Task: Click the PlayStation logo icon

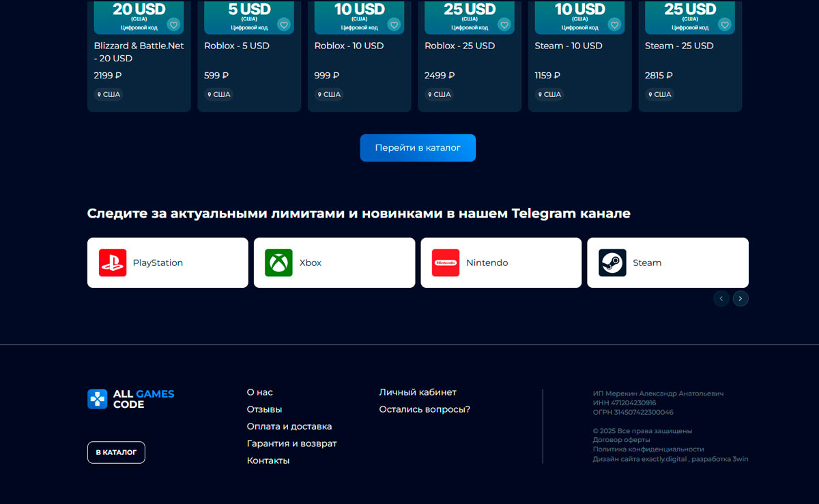Action: click(x=113, y=263)
